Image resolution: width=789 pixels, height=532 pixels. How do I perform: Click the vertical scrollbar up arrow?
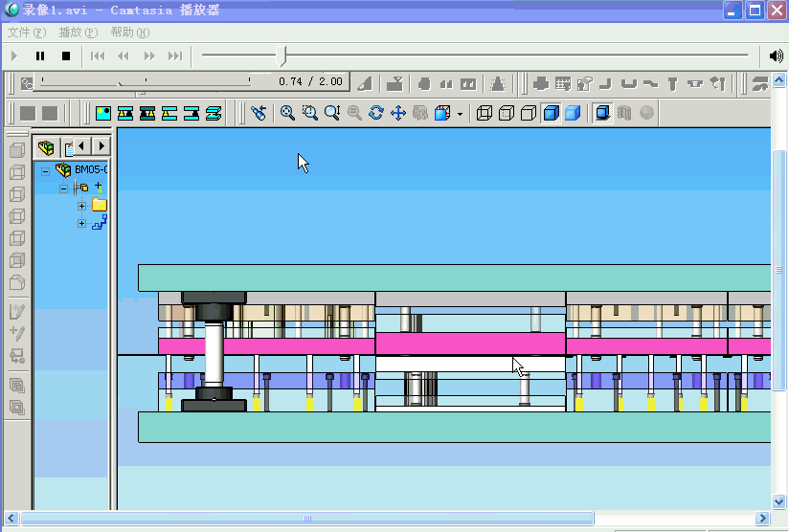[778, 79]
